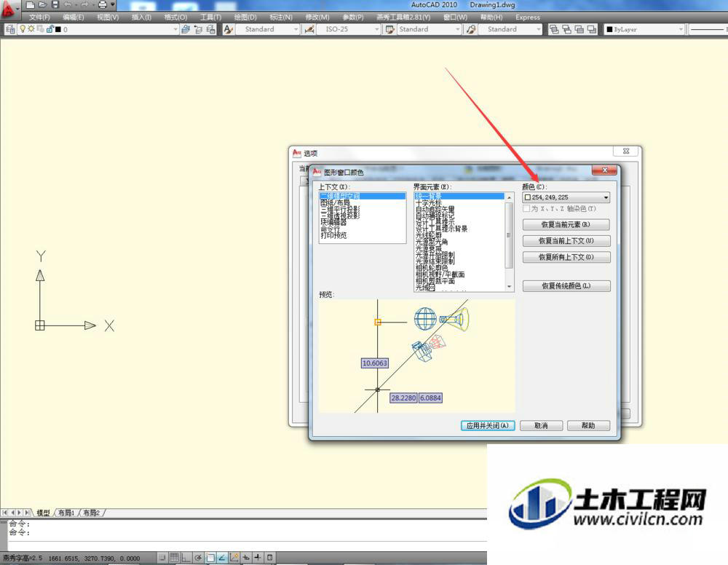Toggle Dynamic Input in the status bar
Screen dimensions: 728x565
click(x=246, y=558)
